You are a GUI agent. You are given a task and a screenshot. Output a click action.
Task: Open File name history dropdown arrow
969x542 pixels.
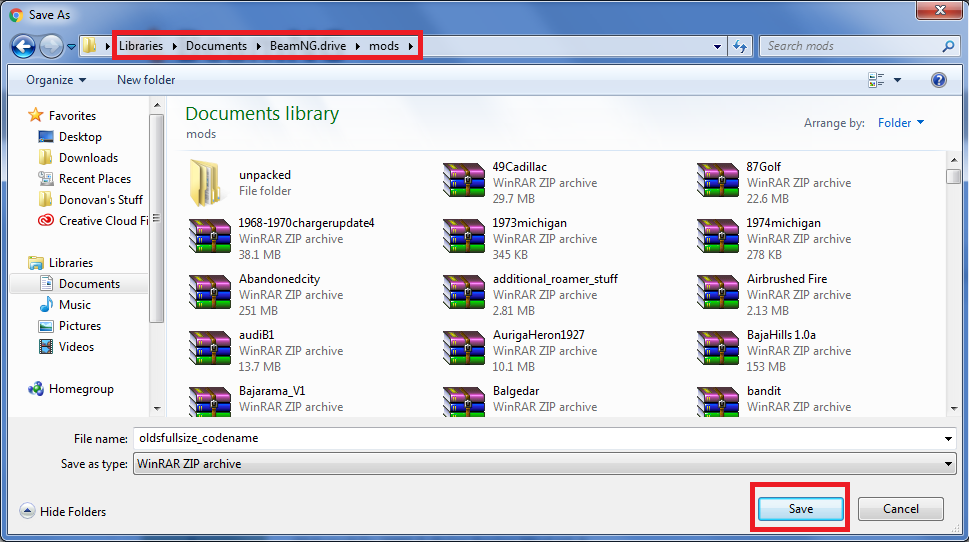[948, 438]
